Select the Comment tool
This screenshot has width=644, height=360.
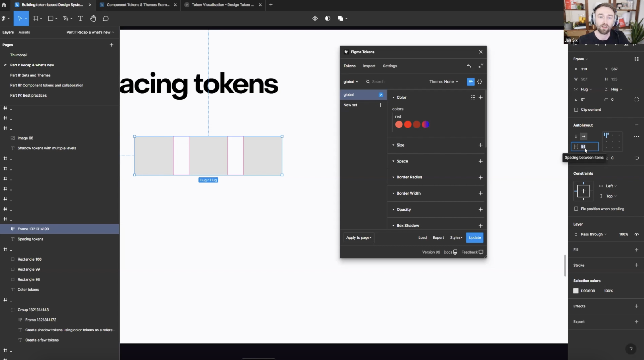click(x=106, y=18)
